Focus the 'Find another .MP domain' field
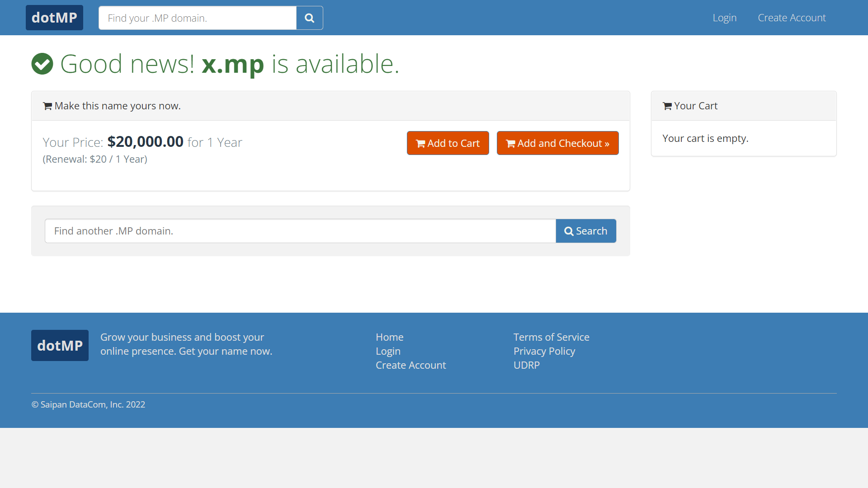Screen dimensions: 868x488 click(x=300, y=231)
